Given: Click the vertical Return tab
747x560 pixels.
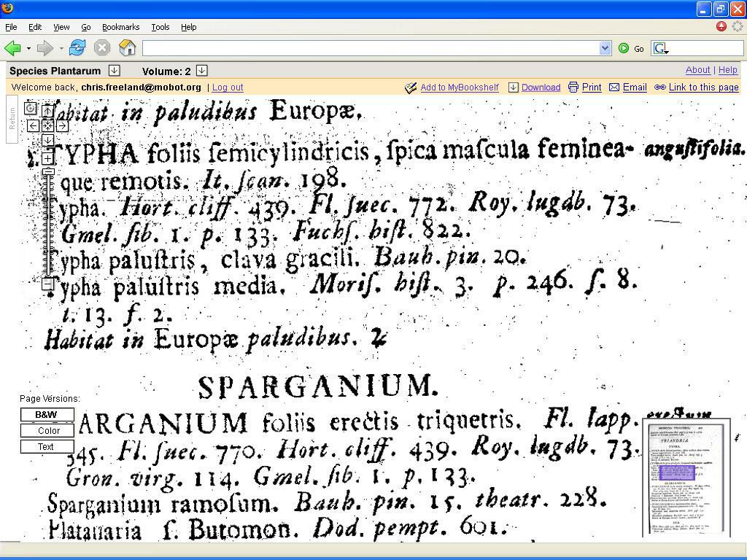Looking at the screenshot, I should point(12,119).
